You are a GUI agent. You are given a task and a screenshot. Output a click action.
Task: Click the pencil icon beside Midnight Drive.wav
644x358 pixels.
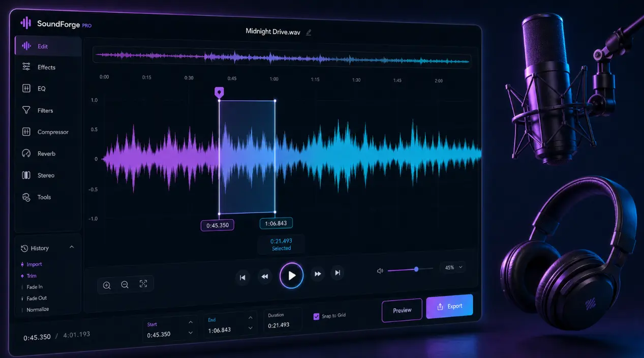pyautogui.click(x=309, y=32)
